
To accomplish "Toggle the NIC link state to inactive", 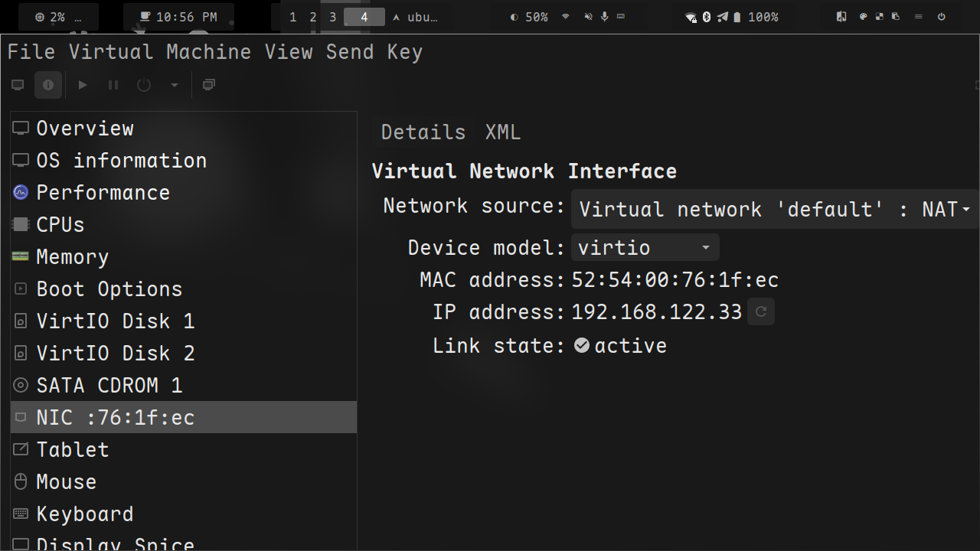I will tap(582, 345).
